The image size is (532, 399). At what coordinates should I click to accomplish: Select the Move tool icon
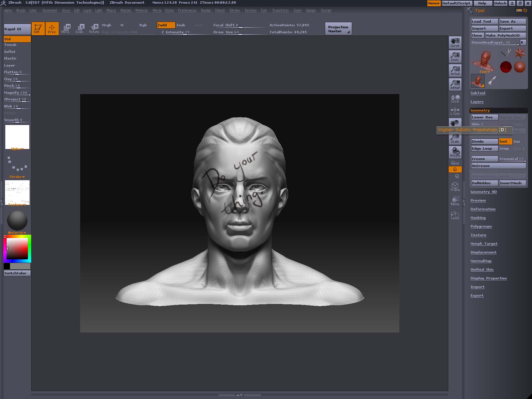coord(66,28)
